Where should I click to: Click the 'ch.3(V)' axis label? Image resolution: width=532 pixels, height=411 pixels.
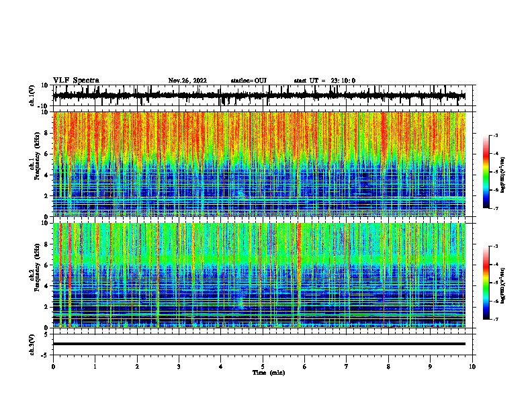32,345
